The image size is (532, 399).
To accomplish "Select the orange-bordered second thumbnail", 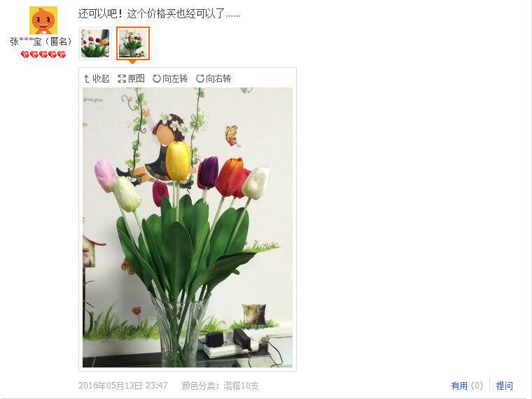I will point(133,43).
